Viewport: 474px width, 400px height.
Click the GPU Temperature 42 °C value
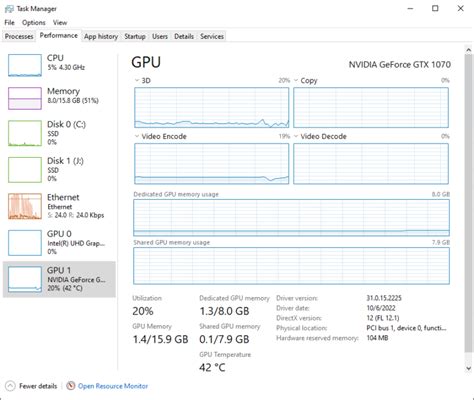coord(212,368)
